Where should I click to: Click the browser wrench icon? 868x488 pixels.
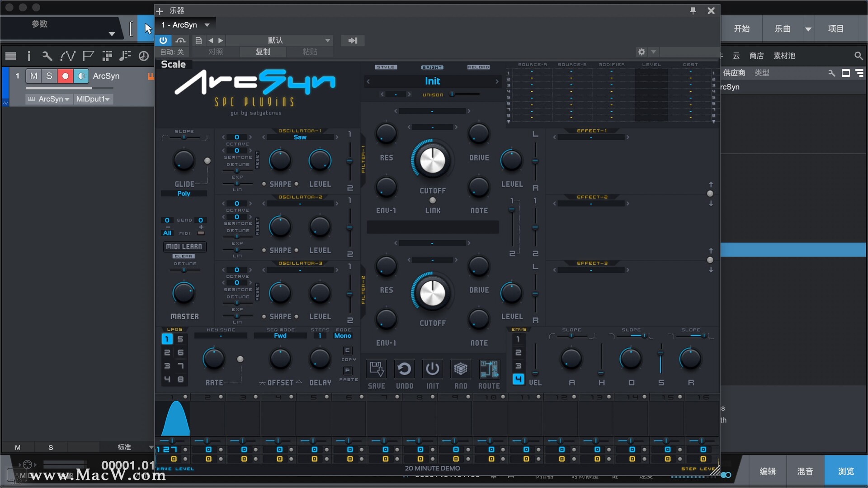coord(831,73)
